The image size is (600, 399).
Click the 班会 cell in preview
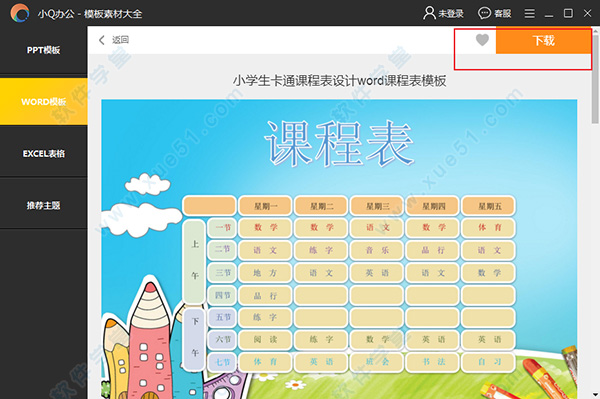377,362
